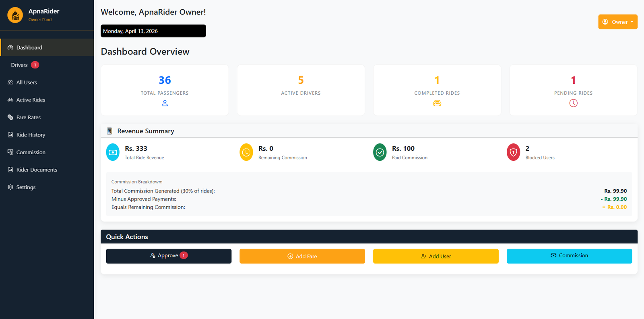Click the Settings gear icon
Image resolution: width=644 pixels, height=319 pixels.
(x=10, y=187)
